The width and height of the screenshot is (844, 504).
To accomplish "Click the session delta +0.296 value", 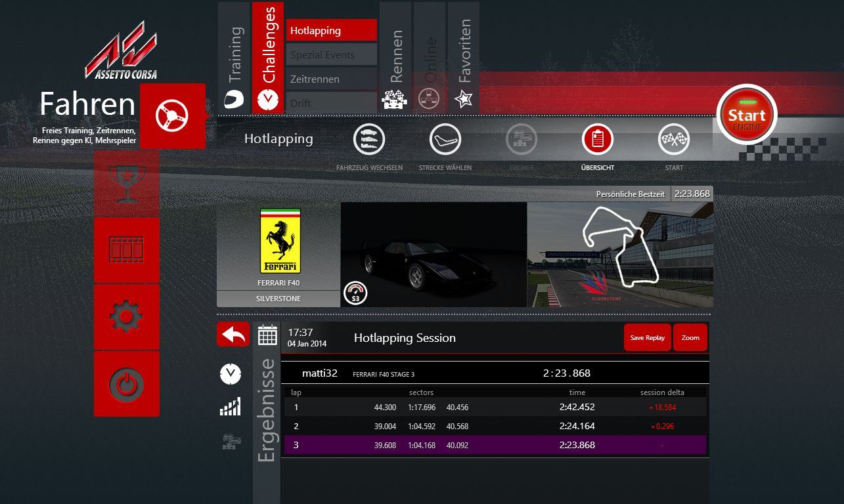I will (x=662, y=426).
